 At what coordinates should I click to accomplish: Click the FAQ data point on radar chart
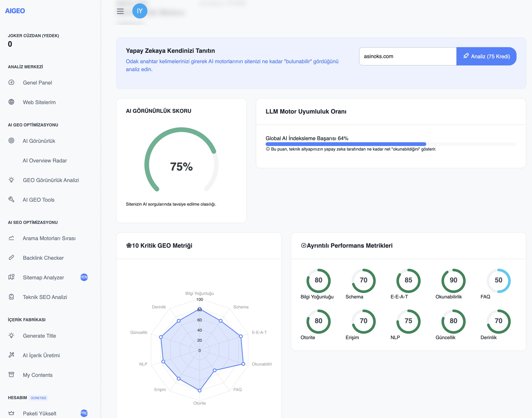click(215, 370)
